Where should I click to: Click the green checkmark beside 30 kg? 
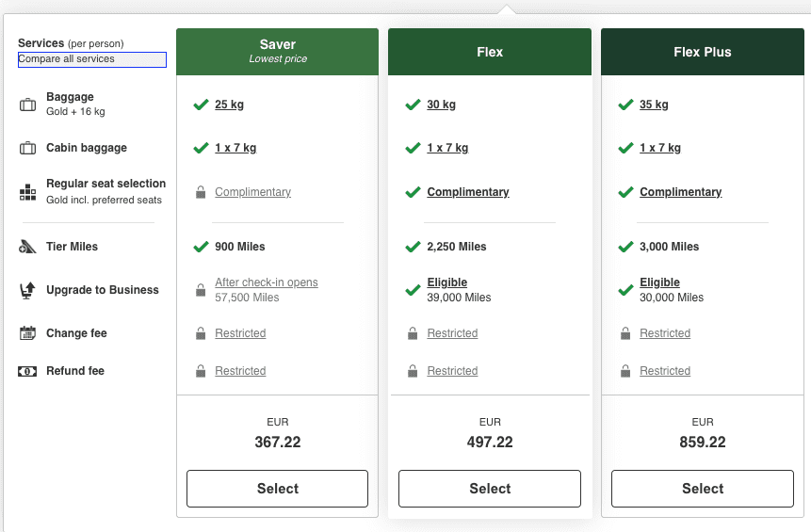(413, 105)
